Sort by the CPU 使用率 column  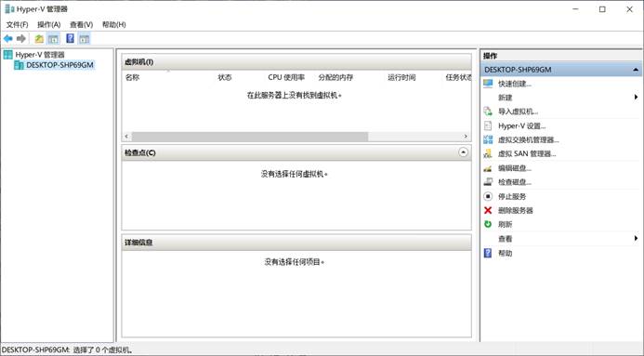(x=286, y=77)
